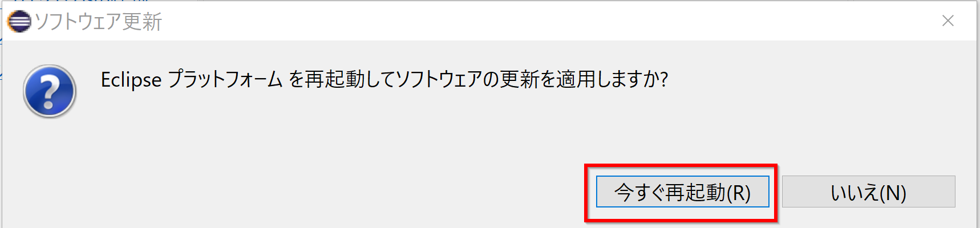Image resolution: width=980 pixels, height=228 pixels.
Task: Click the question dialog's help-style icon
Action: pyautogui.click(x=50, y=91)
